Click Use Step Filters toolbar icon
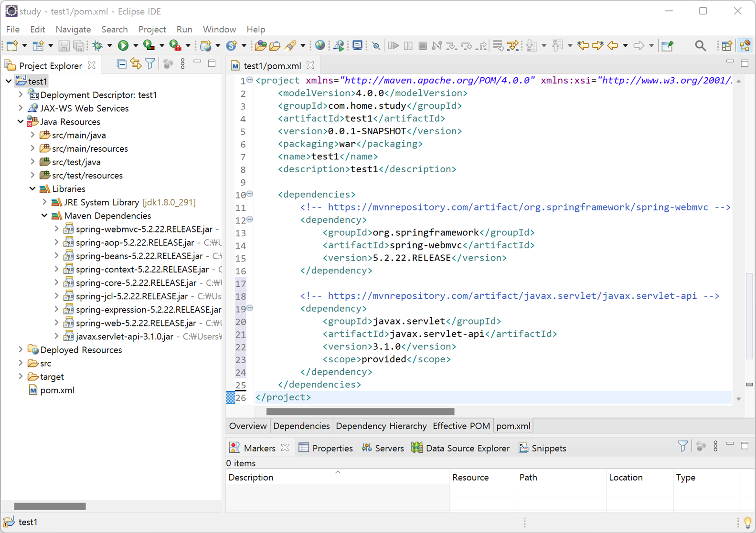 coord(512,46)
